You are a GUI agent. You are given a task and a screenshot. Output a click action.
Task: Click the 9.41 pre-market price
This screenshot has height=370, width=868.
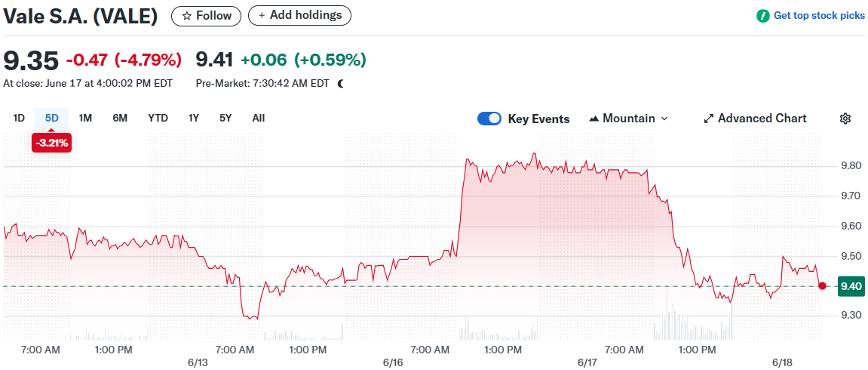pos(215,59)
